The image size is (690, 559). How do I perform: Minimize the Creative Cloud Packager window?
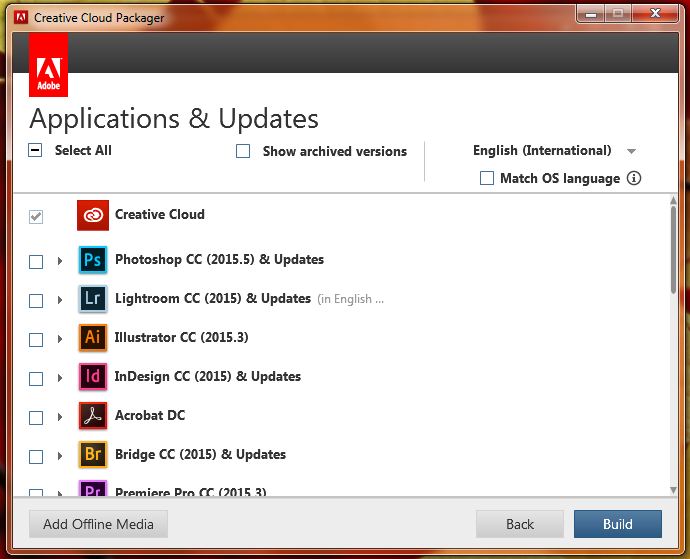pos(591,14)
